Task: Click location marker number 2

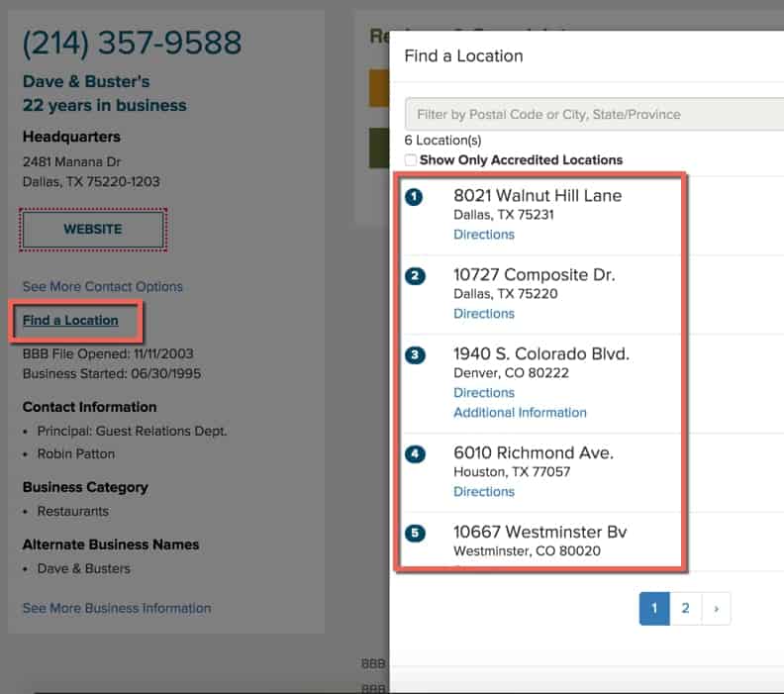Action: pyautogui.click(x=415, y=276)
